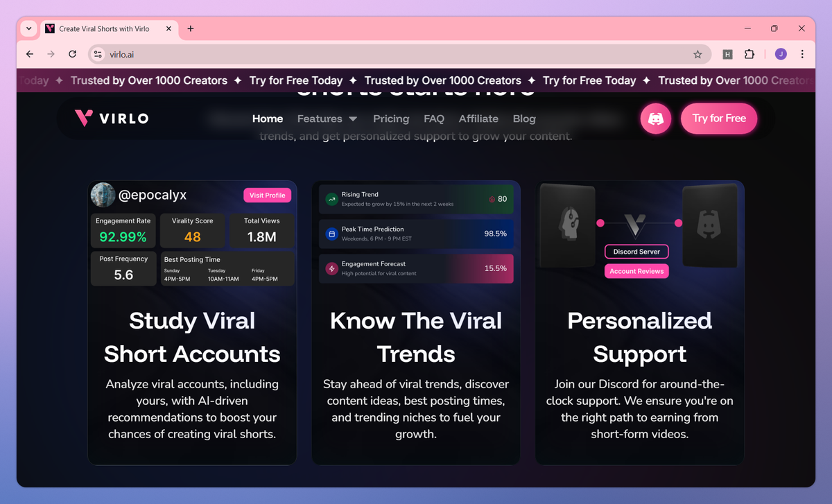Open the Pricing nav item
The height and width of the screenshot is (504, 832).
coord(391,119)
